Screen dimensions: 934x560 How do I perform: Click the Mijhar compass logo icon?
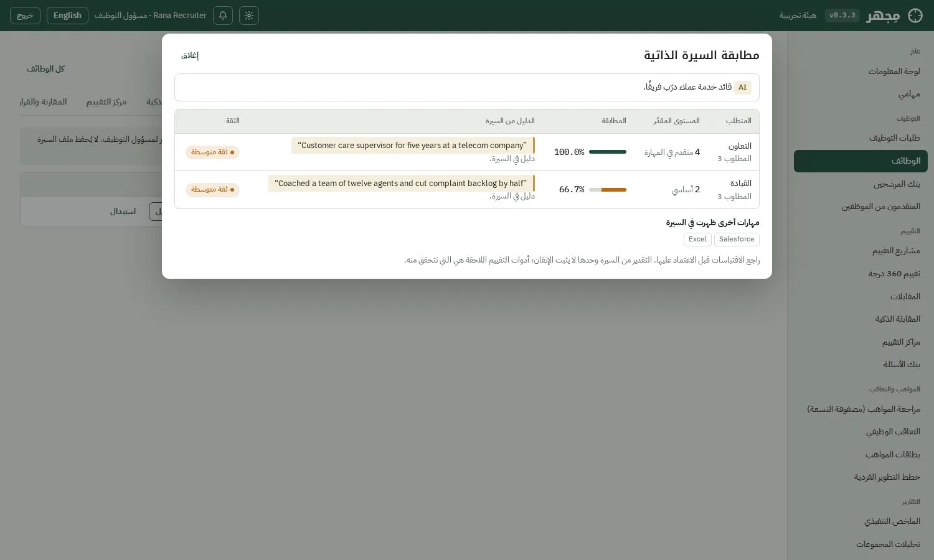point(915,16)
